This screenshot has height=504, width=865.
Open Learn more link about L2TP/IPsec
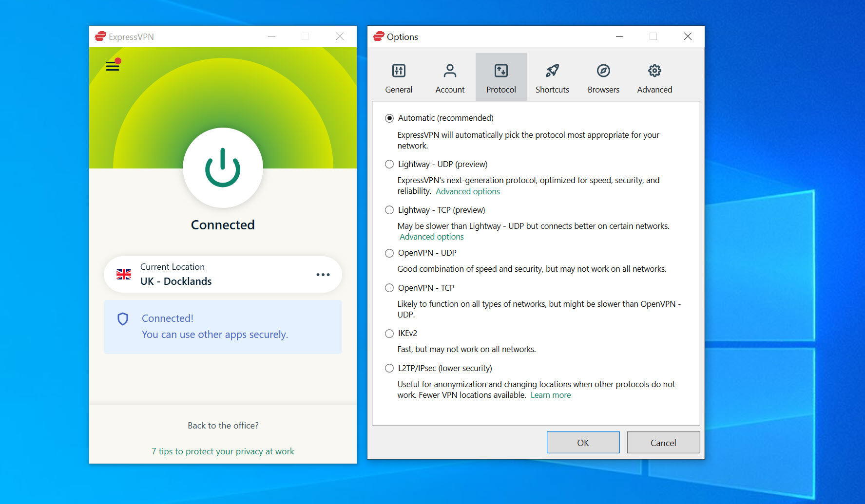click(x=551, y=395)
